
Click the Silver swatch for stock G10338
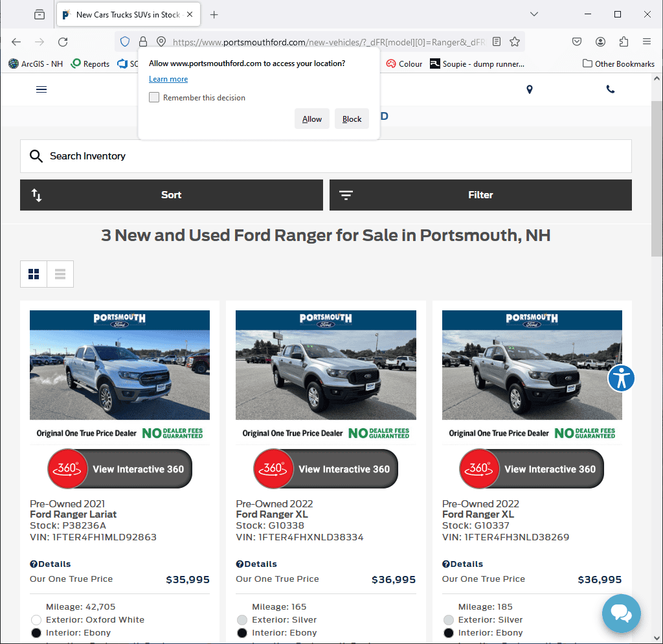pyautogui.click(x=242, y=620)
